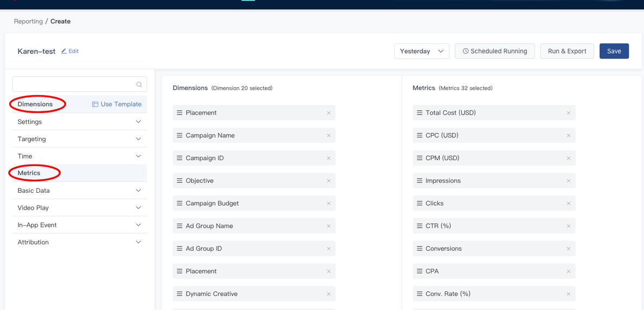Click the Ad Group ID dimension chip
644x310 pixels.
[254, 248]
